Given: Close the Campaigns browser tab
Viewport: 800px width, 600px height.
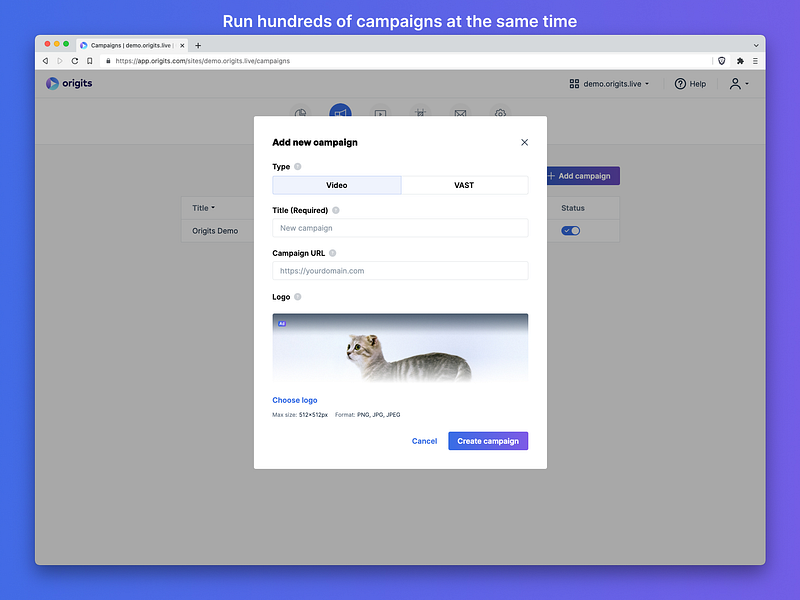Looking at the screenshot, I should [x=182, y=45].
